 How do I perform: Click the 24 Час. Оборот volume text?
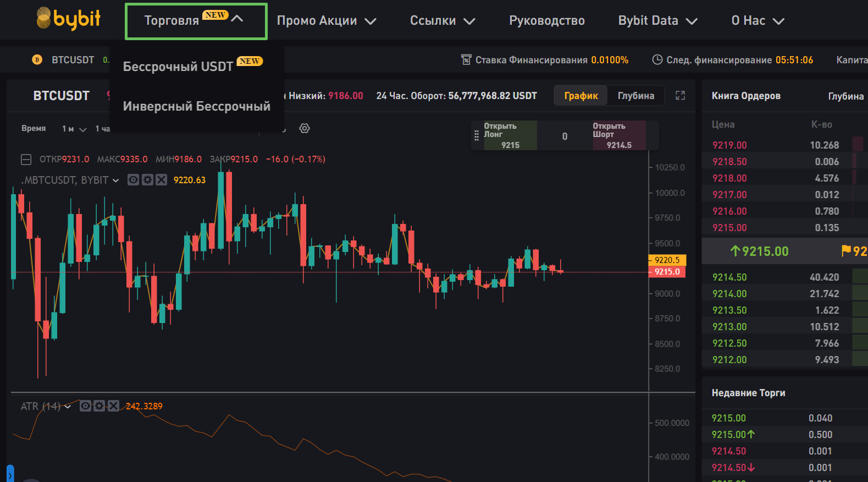(456, 96)
